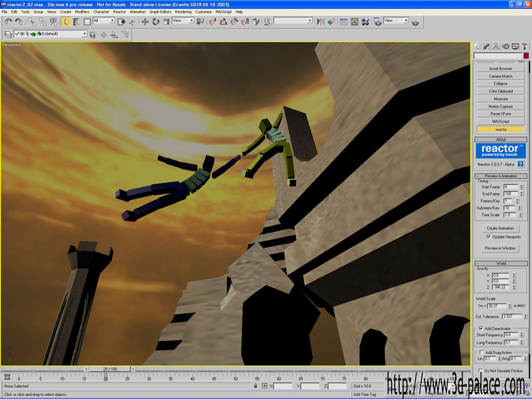Toggle the Spinner Snap icon
This screenshot has width=532, height=399.
coord(245,22)
